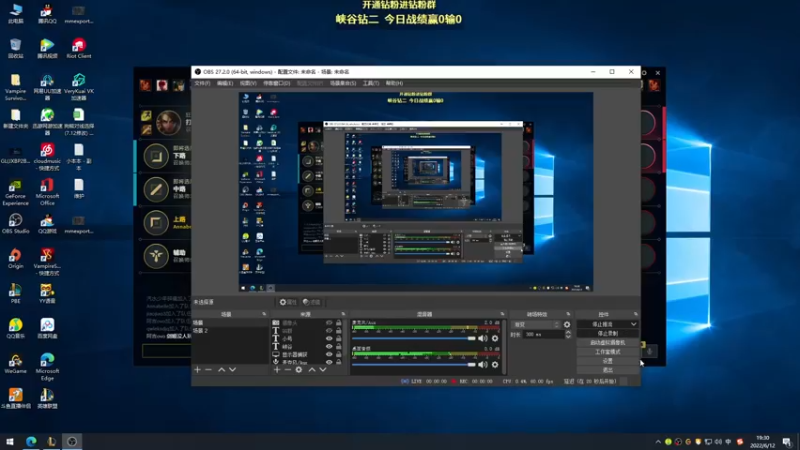Open the 淡变 transition type dropdown
The width and height of the screenshot is (800, 450).
click(x=535, y=324)
